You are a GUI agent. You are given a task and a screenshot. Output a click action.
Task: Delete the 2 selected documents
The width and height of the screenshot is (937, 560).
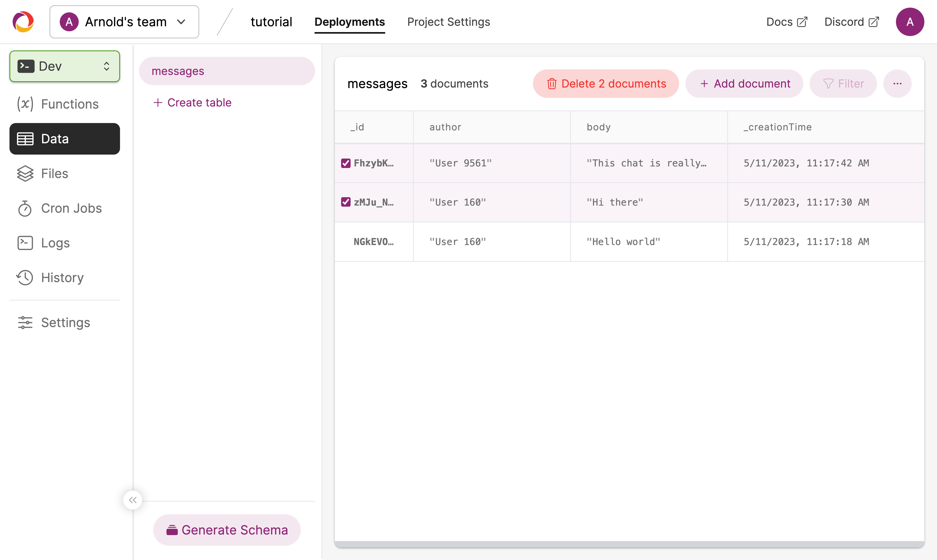click(x=605, y=83)
